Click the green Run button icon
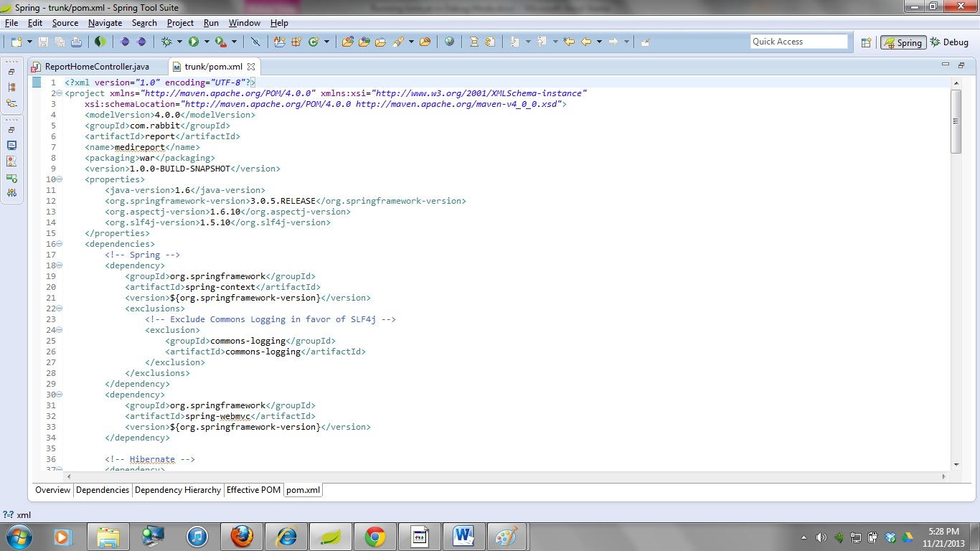980x551 pixels. click(194, 42)
